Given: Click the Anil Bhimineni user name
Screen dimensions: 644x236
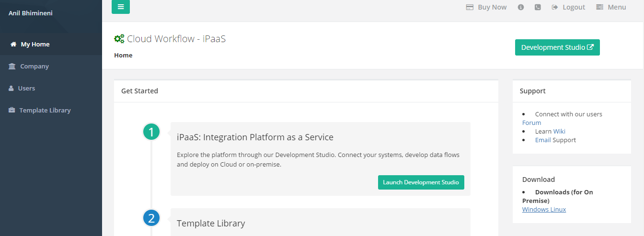Looking at the screenshot, I should pyautogui.click(x=31, y=13).
